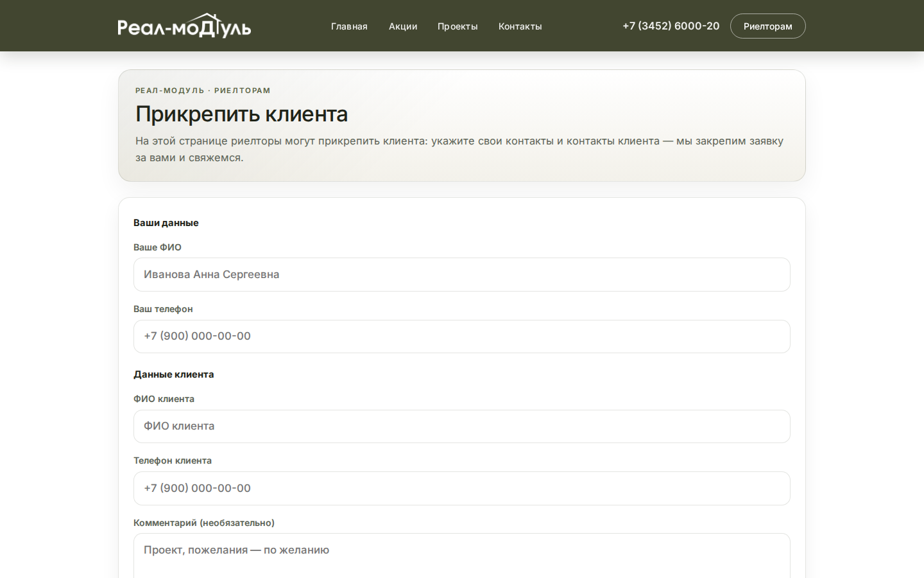Click the Ваш телефон label
Viewport: 924px width, 578px height.
pos(163,309)
